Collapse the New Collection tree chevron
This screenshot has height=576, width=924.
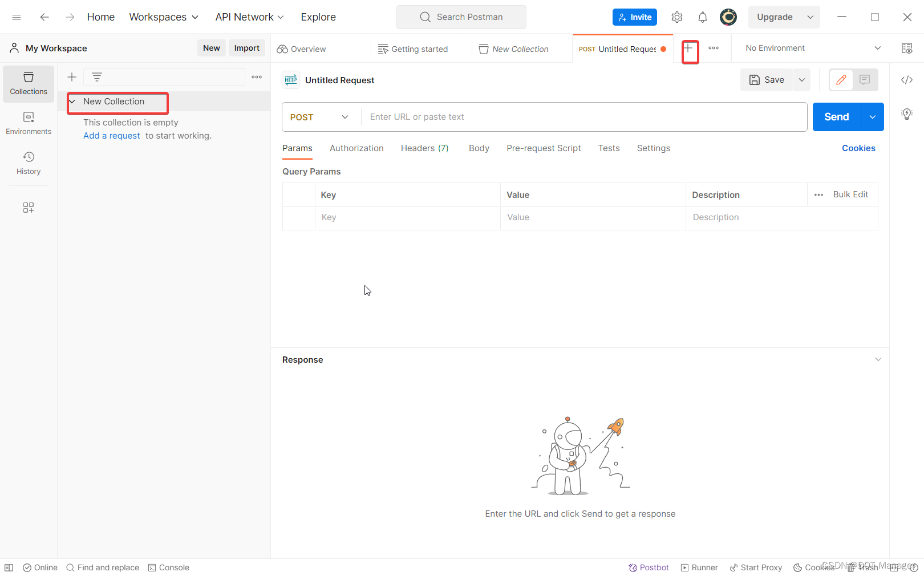pyautogui.click(x=72, y=102)
